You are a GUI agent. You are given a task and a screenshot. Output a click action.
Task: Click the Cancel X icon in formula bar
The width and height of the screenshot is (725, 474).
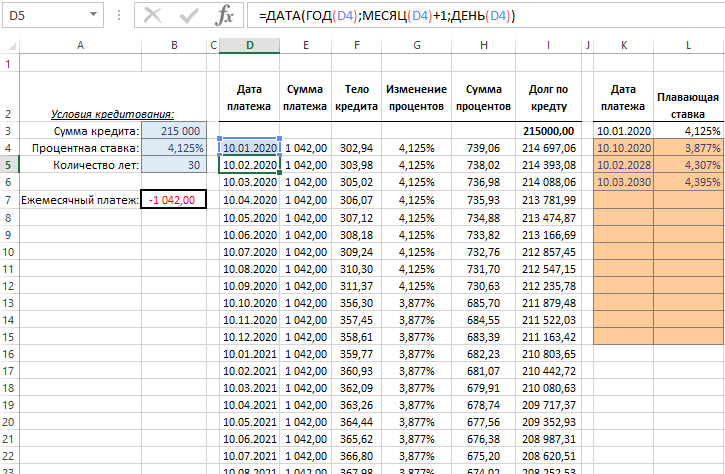pos(152,16)
